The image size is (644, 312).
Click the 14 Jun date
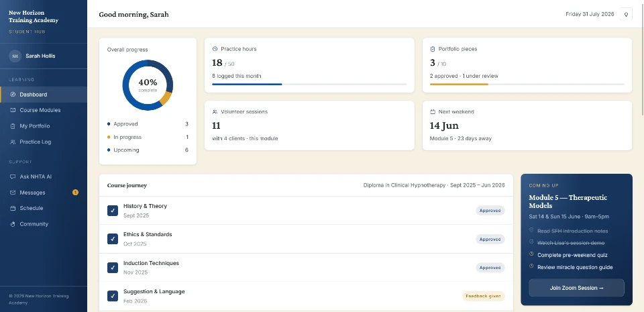444,125
